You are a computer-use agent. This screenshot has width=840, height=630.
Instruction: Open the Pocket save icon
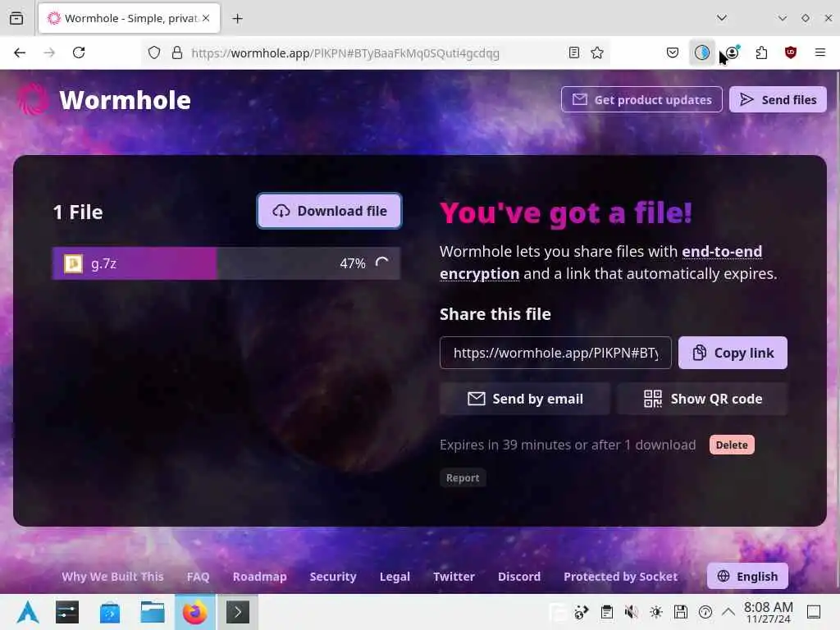click(x=673, y=52)
